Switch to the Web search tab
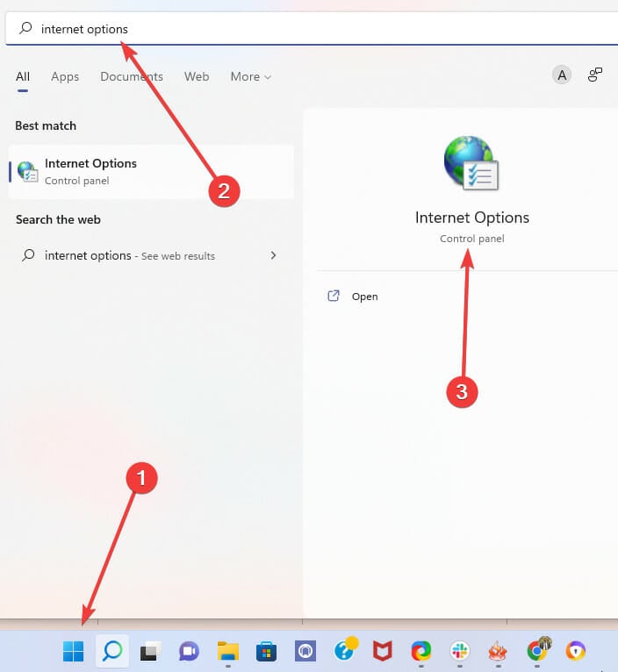 197,76
